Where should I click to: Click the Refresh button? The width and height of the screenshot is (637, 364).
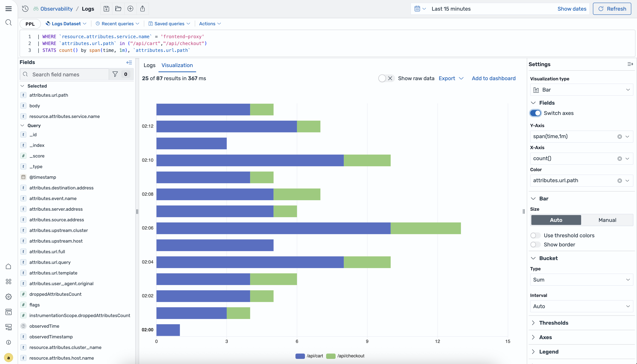(612, 9)
